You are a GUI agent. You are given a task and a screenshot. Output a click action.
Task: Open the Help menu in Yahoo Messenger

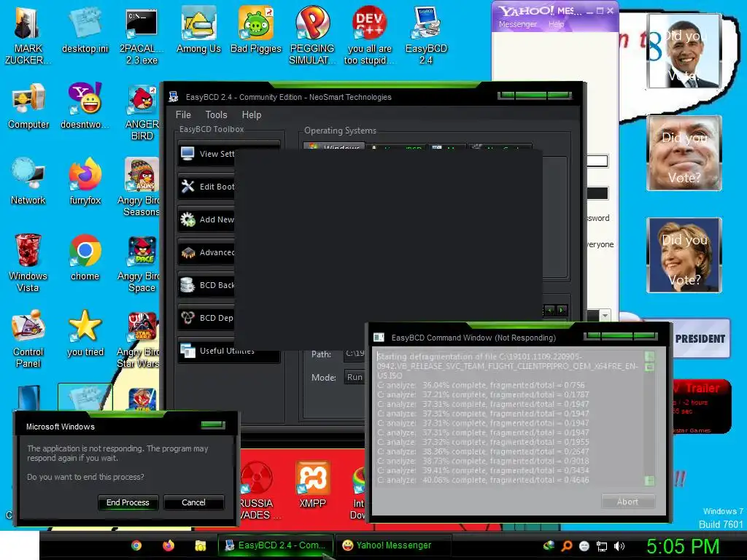[556, 24]
